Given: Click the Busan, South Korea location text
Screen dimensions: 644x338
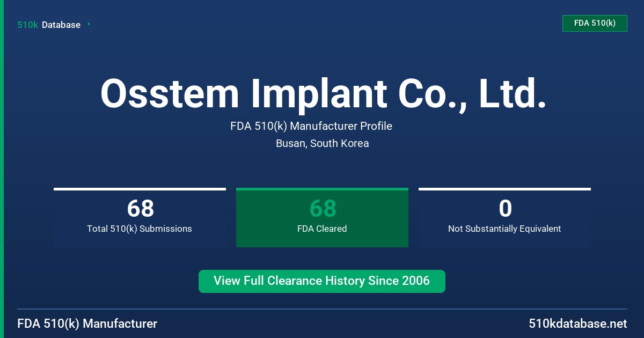Looking at the screenshot, I should [322, 143].
